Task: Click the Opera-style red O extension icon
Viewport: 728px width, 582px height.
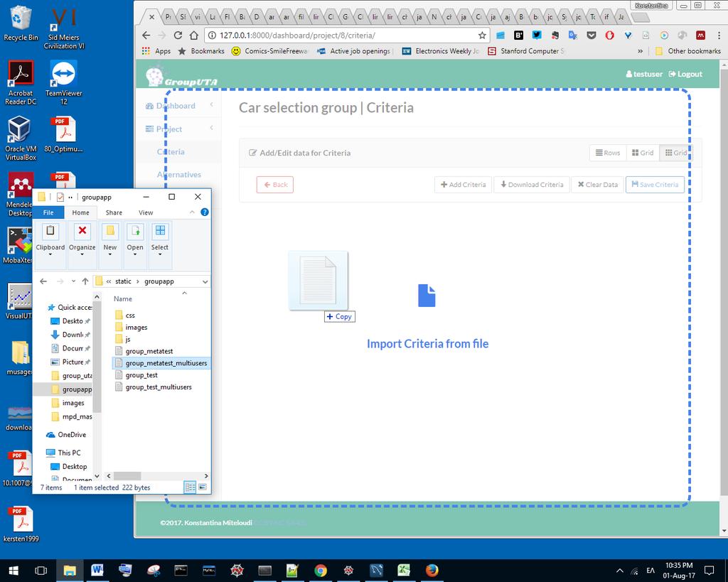Action: pyautogui.click(x=609, y=36)
